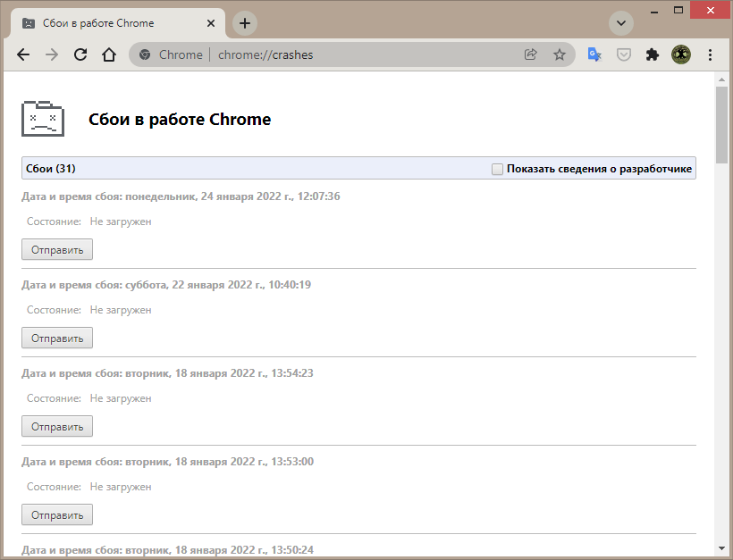Image resolution: width=733 pixels, height=560 pixels.
Task: Select the 'Сбои в работе Chrome' tab
Action: pos(117,23)
